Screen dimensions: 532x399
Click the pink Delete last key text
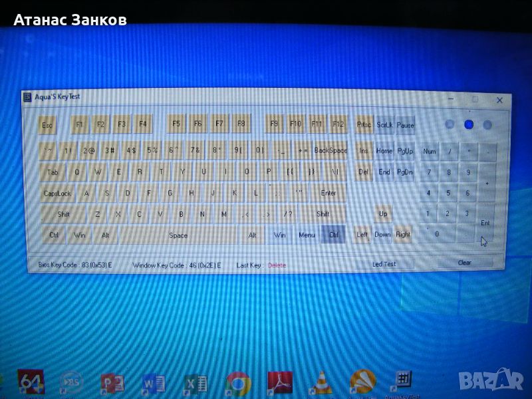tap(277, 265)
